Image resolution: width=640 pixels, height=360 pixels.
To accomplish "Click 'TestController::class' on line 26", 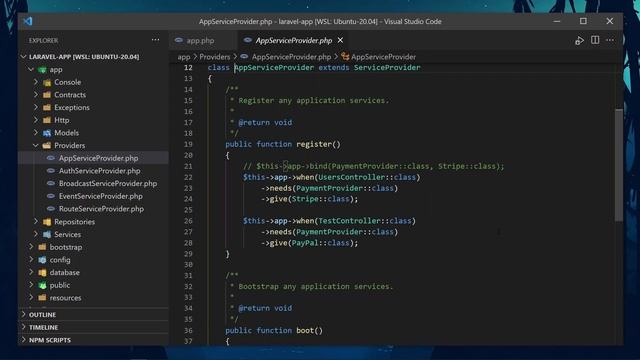I will click(x=364, y=221).
